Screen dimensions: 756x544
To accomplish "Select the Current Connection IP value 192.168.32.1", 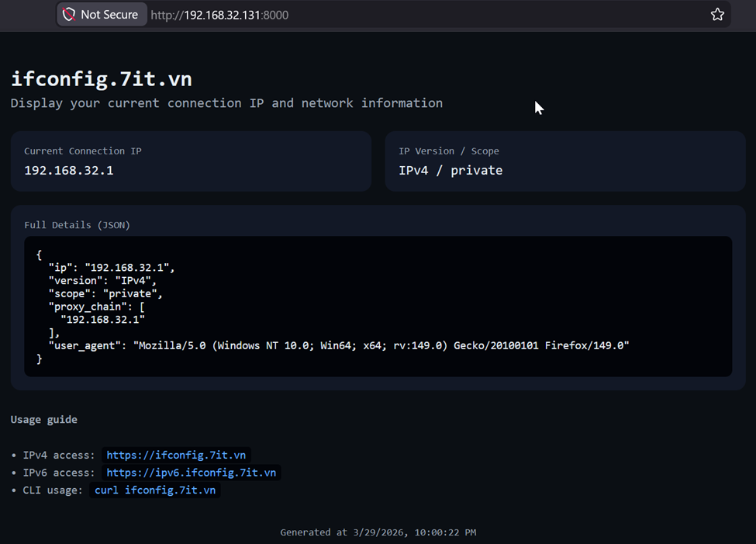I will point(69,170).
